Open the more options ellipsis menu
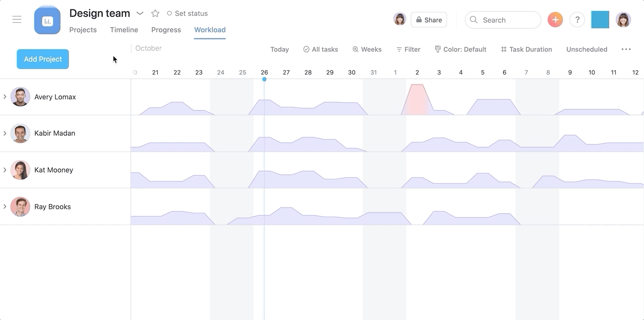The image size is (644, 320). point(626,49)
